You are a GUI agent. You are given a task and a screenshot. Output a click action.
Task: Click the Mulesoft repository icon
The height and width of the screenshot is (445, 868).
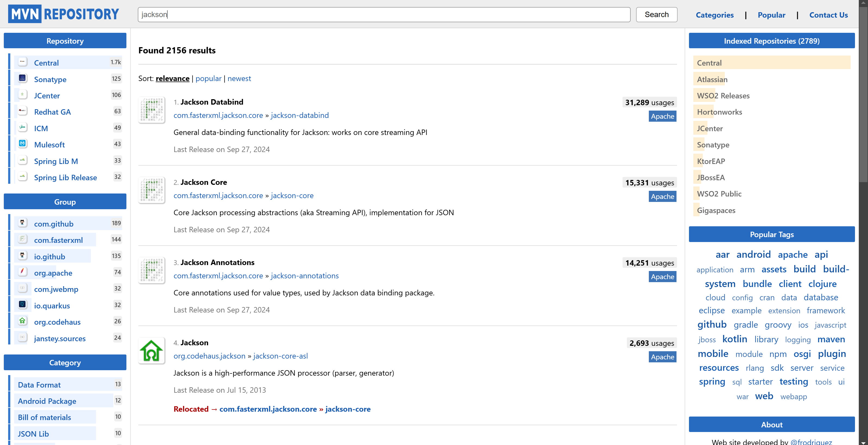coord(22,144)
